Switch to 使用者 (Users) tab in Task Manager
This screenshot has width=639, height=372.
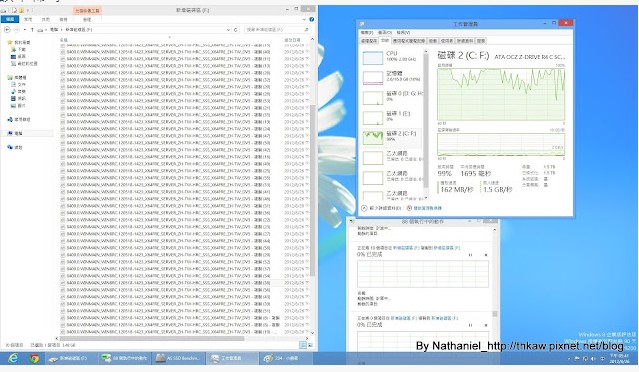(x=447, y=41)
